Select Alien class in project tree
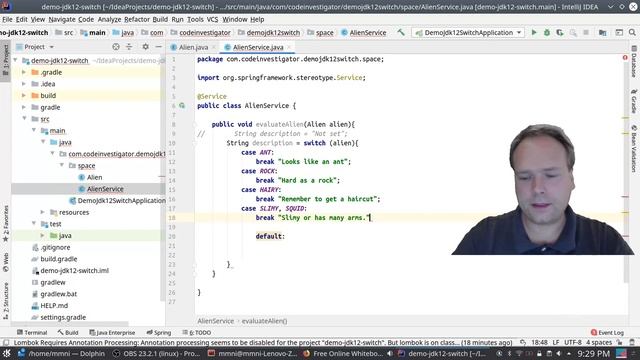Screen dimensions: 640x360 [94, 177]
